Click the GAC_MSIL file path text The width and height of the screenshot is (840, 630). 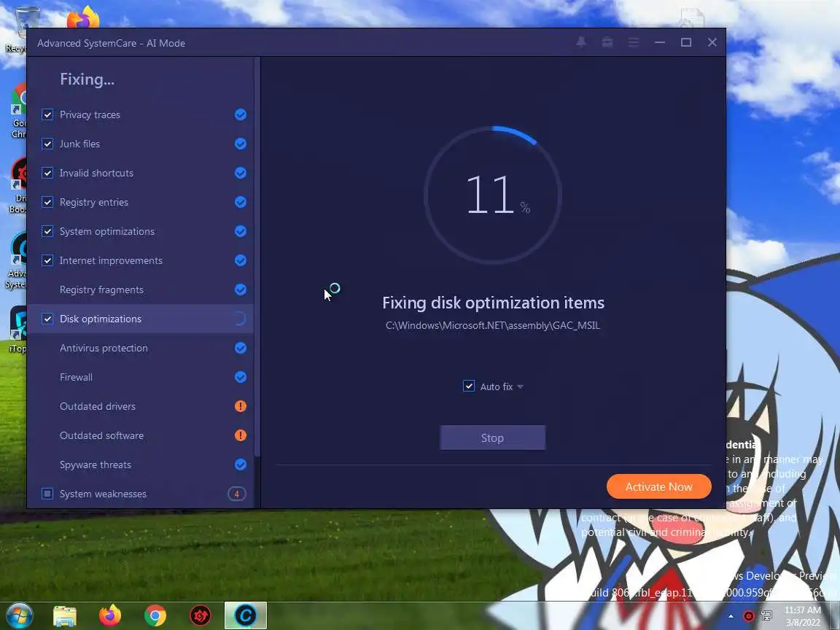(492, 325)
